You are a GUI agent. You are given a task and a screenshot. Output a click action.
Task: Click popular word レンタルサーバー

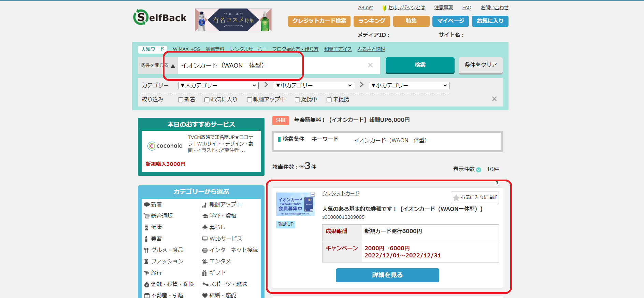pos(248,49)
